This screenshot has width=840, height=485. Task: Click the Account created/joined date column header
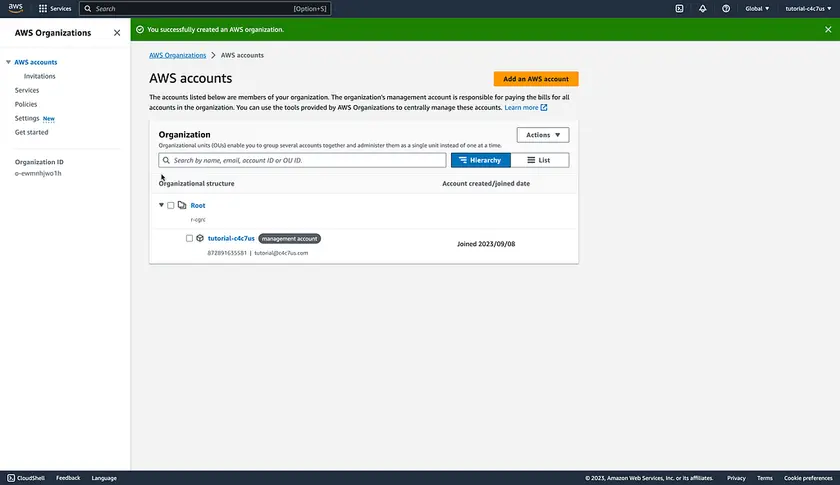[x=486, y=183]
